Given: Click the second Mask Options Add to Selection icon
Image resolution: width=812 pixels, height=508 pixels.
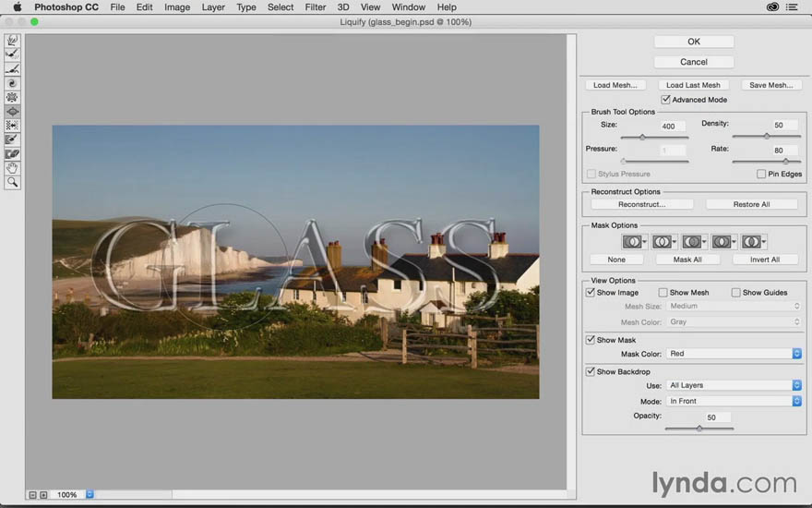Looking at the screenshot, I should [662, 242].
